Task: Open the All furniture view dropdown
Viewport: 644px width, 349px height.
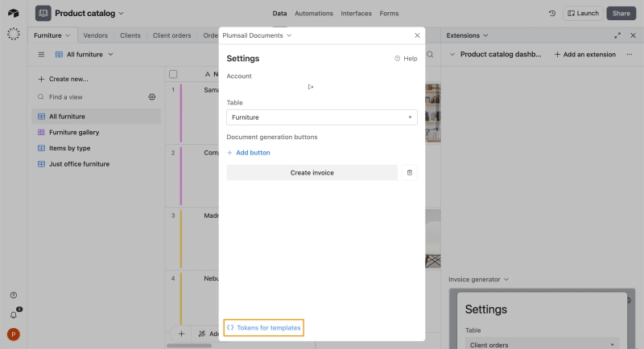Action: click(85, 54)
